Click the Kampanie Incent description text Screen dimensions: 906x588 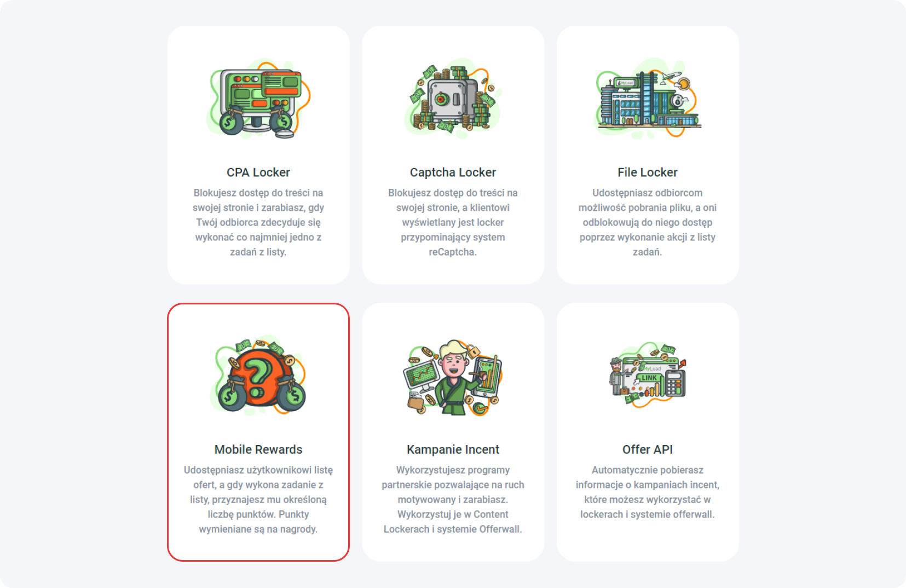pyautogui.click(x=453, y=499)
